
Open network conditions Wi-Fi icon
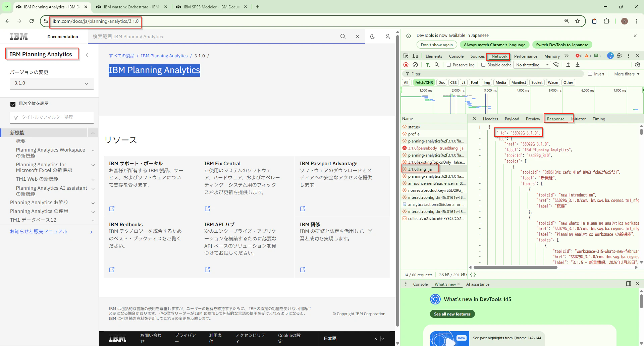tap(556, 65)
